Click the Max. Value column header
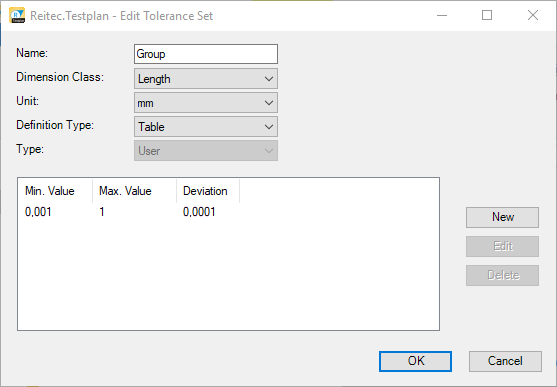 (134, 191)
